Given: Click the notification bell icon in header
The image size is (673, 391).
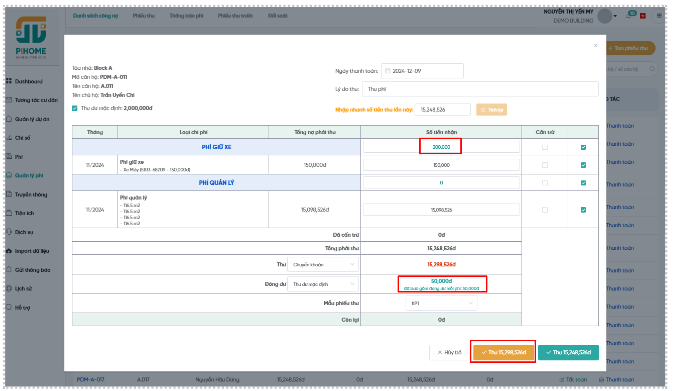Looking at the screenshot, I should point(630,15).
